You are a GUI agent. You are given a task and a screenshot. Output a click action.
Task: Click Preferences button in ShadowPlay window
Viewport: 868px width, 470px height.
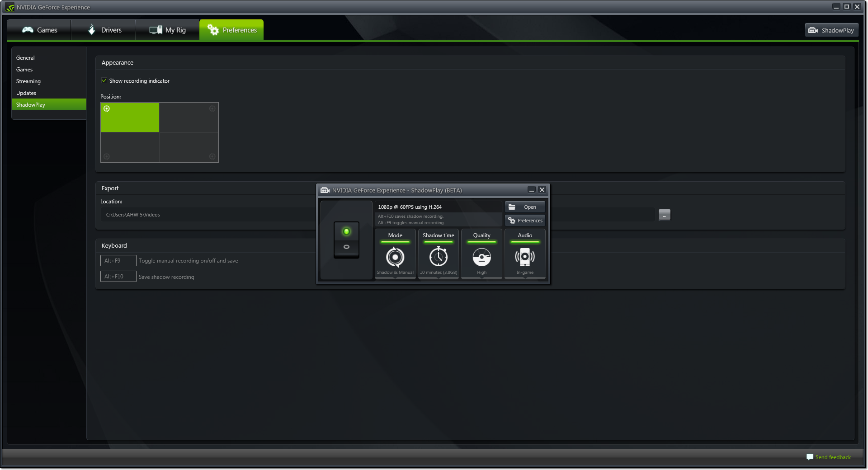coord(525,221)
